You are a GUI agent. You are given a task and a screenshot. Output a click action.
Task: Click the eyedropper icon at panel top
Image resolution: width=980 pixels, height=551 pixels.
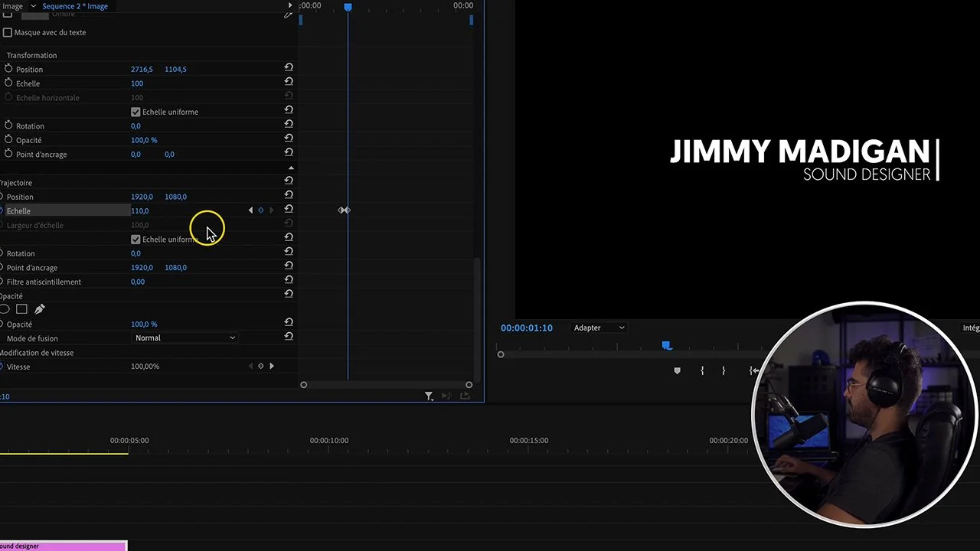pyautogui.click(x=289, y=14)
